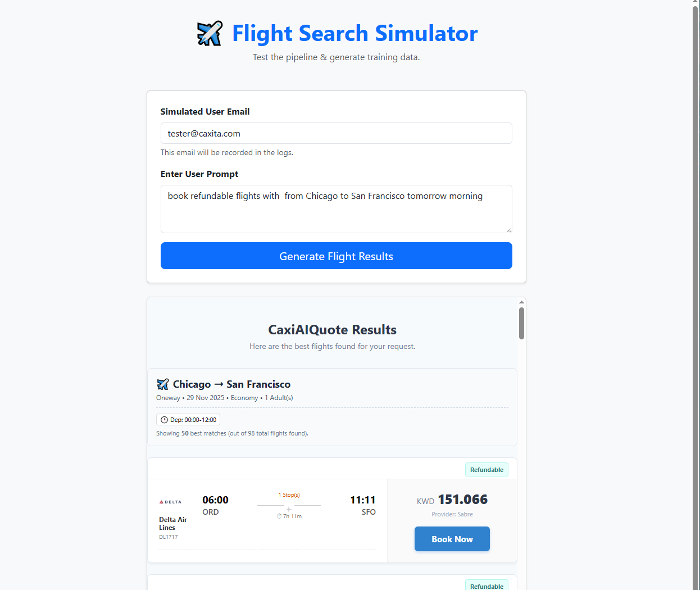Click the arrow between Chicago and San Francisco
The height and width of the screenshot is (590, 700).
point(219,384)
